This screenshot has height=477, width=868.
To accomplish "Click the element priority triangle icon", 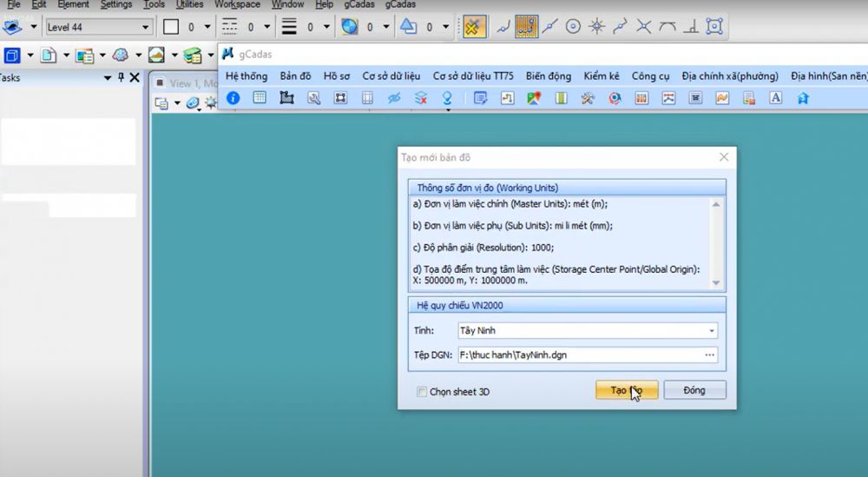I will coord(409,26).
